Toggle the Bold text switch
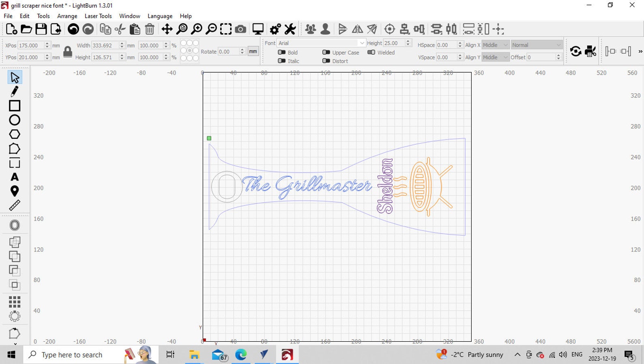Viewport: 644px width, 364px height. pyautogui.click(x=281, y=52)
